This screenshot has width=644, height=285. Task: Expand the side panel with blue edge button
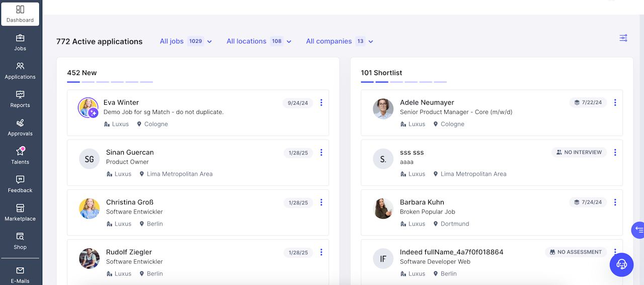(x=638, y=230)
